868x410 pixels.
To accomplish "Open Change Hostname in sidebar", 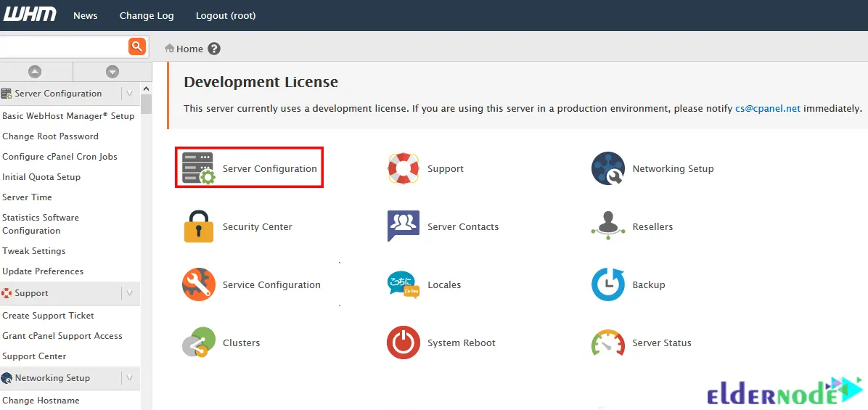I will (x=41, y=401).
